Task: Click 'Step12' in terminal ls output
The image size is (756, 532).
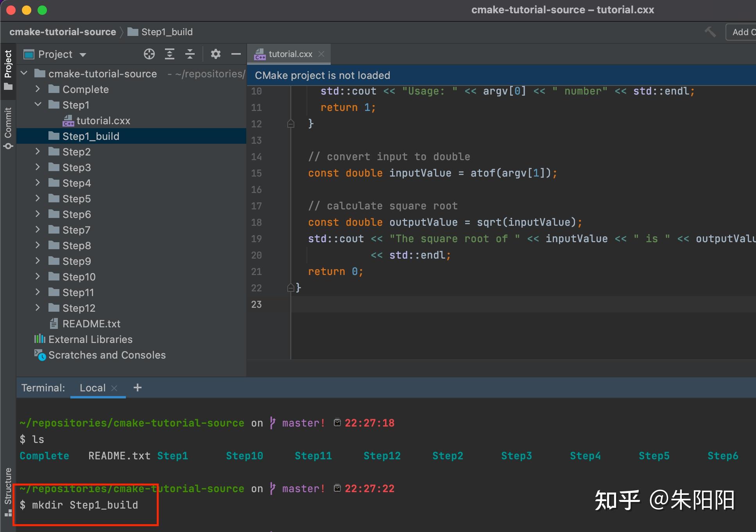Action: click(x=382, y=456)
